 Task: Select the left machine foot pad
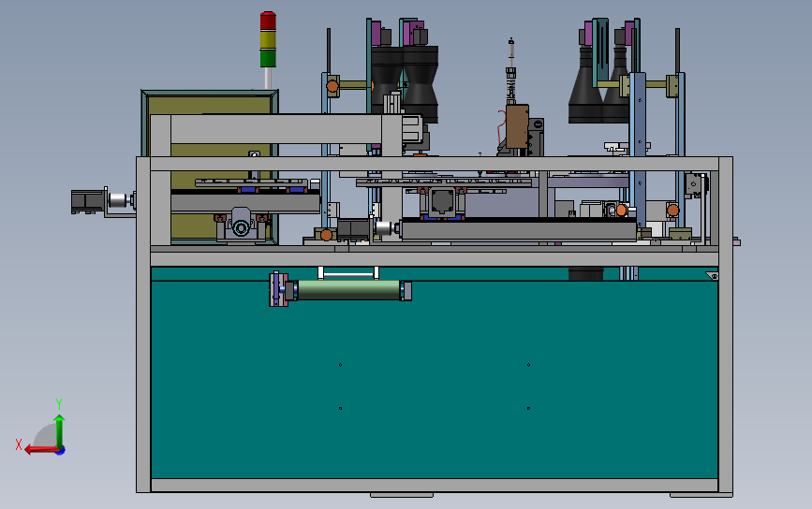tap(402, 495)
